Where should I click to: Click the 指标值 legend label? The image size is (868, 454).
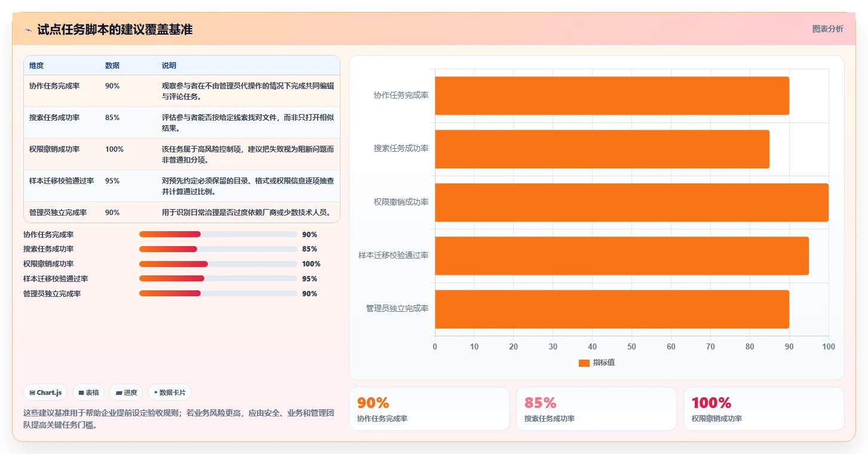point(604,363)
